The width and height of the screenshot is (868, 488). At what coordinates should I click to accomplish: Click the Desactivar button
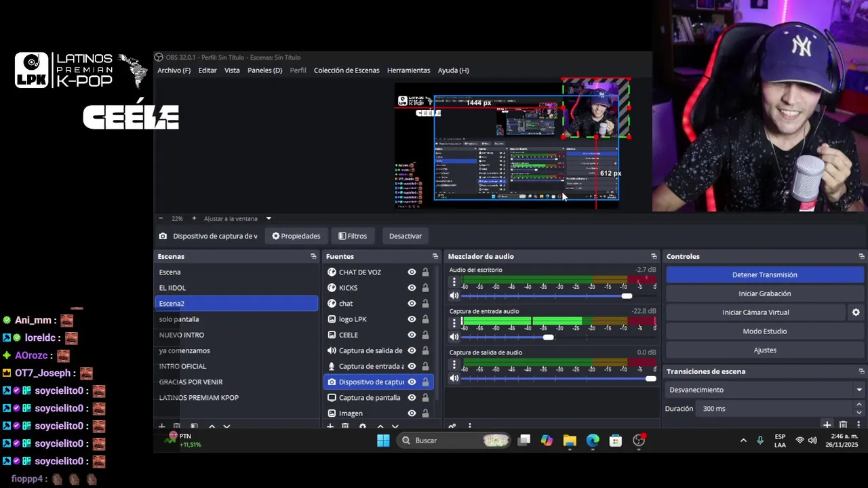click(406, 236)
